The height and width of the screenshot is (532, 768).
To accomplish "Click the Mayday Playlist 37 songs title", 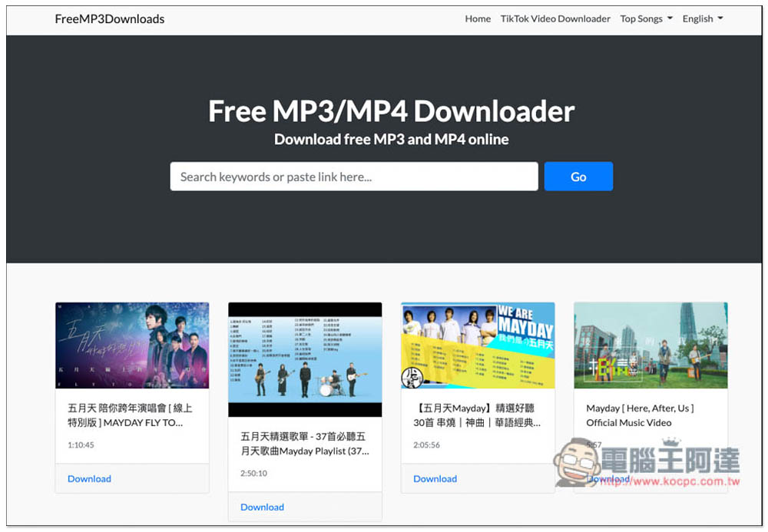I will coord(303,444).
